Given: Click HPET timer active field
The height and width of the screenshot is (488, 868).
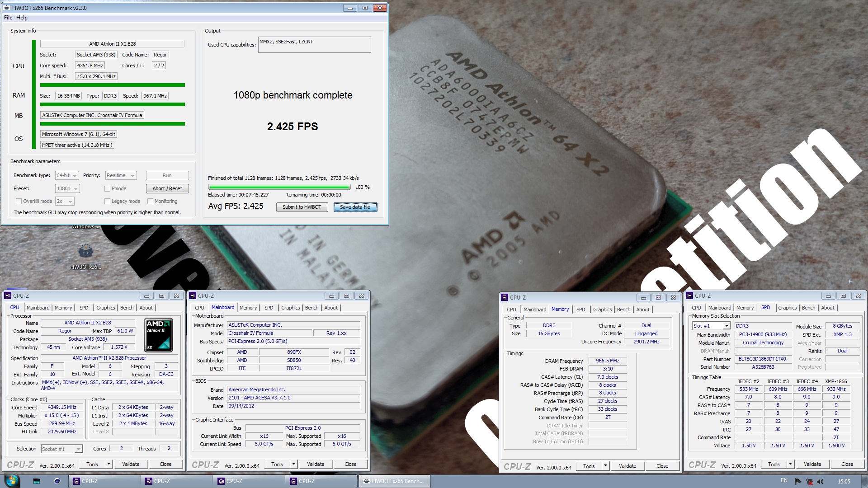Looking at the screenshot, I should 77,145.
